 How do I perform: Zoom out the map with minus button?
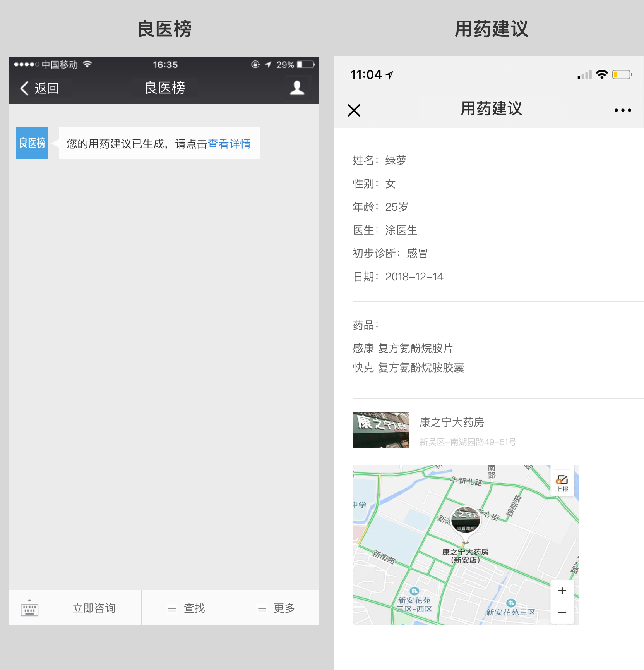coord(562,613)
